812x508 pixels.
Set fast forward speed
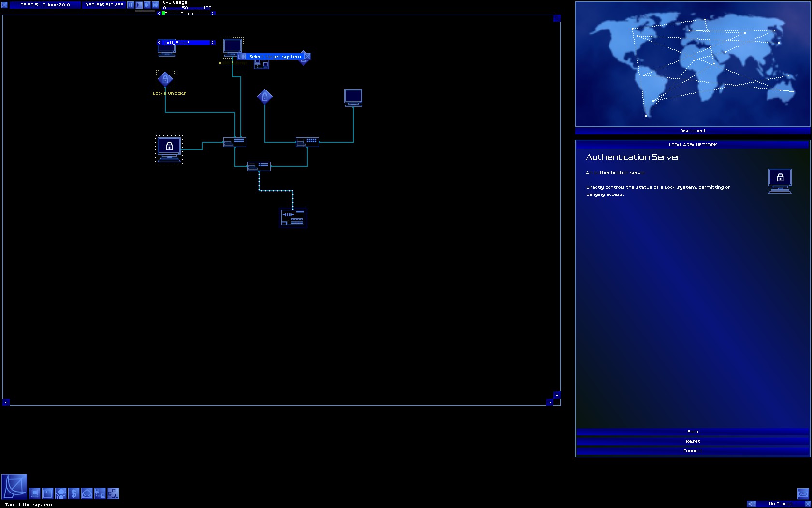(147, 5)
